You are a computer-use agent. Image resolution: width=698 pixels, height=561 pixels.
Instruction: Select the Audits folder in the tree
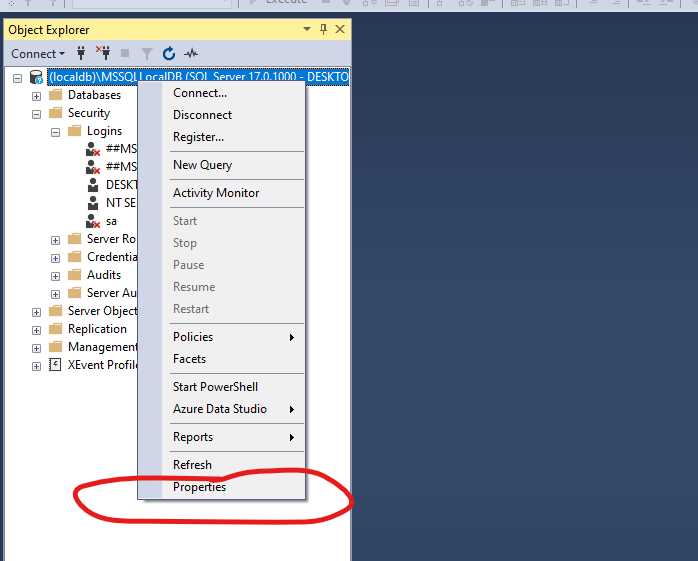click(104, 275)
